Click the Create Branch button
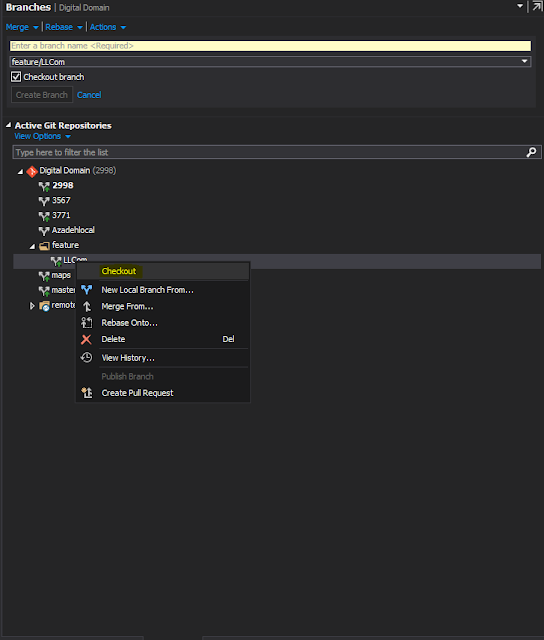The image size is (544, 640). point(42,95)
